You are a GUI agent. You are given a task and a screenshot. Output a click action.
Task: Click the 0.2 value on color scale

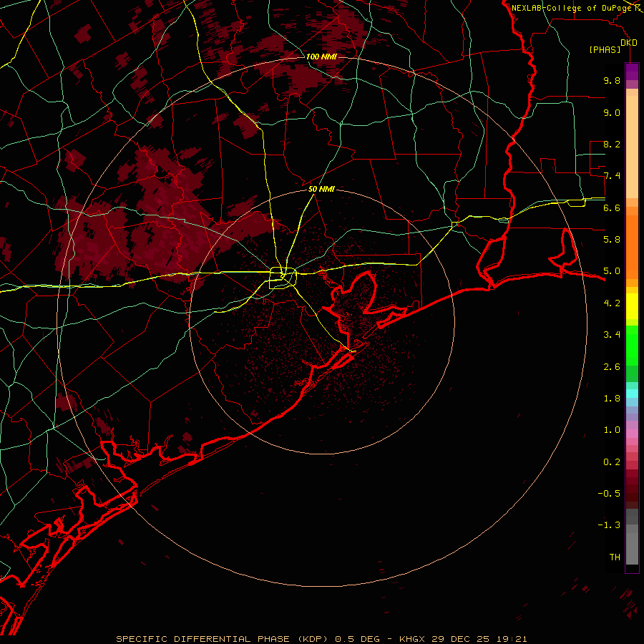[x=612, y=462]
